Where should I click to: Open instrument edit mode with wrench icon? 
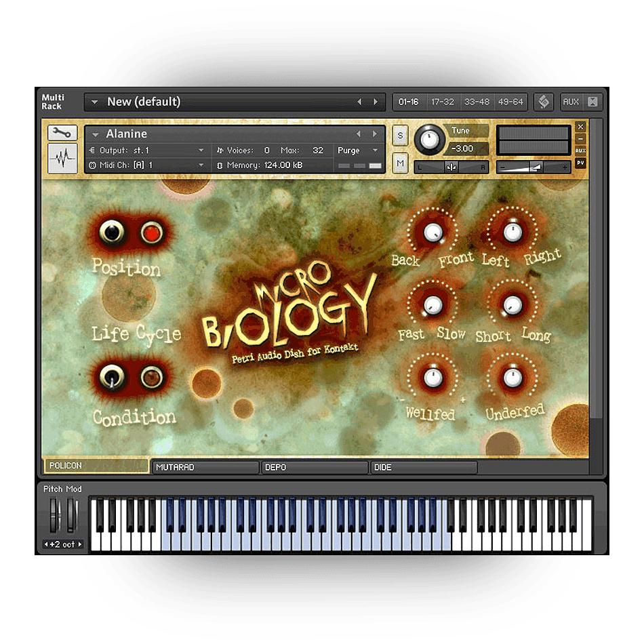[x=62, y=133]
